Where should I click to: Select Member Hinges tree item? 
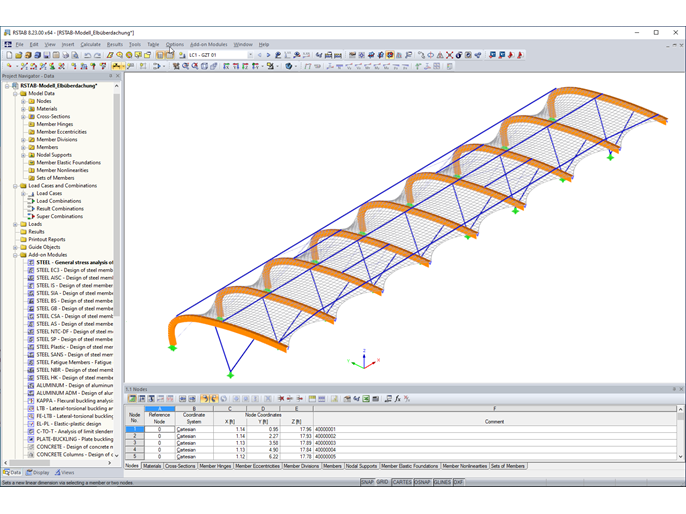coord(55,124)
